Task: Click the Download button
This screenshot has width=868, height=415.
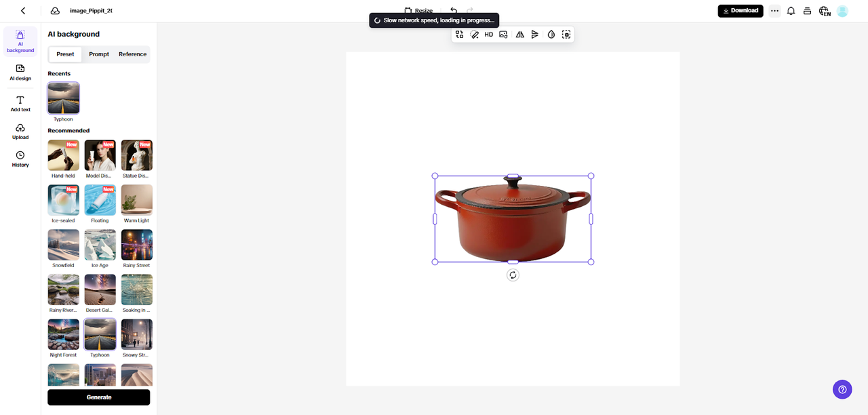Action: (x=740, y=11)
